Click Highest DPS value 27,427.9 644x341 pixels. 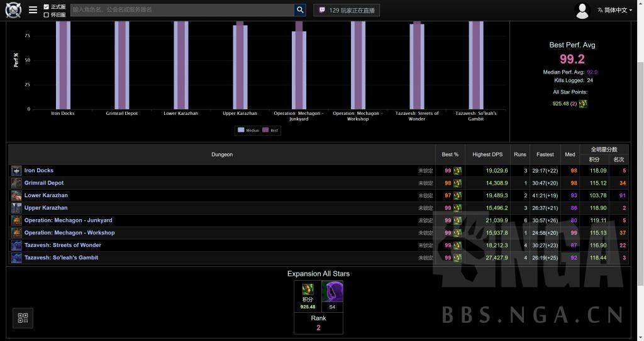pos(497,257)
